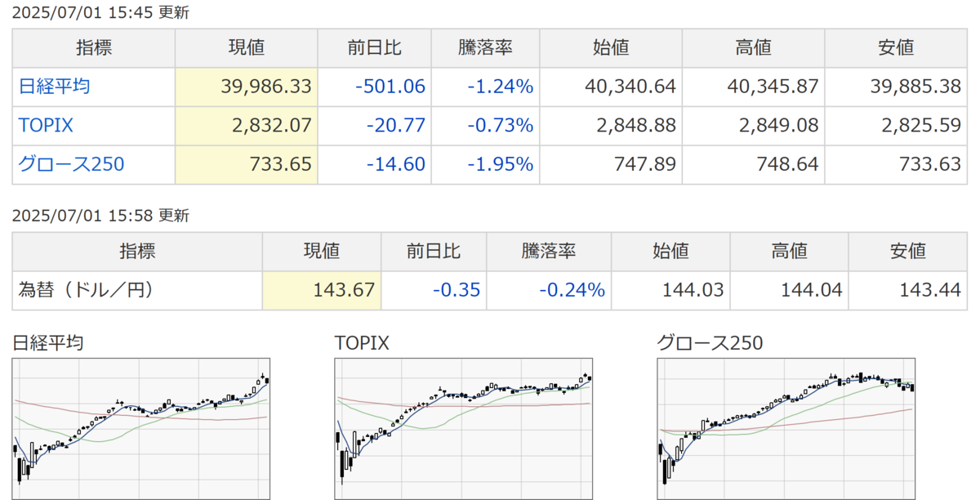This screenshot has width=980, height=500.
Task: Click the 日経平均 candlestick chart thumbnail
Action: tap(141, 429)
